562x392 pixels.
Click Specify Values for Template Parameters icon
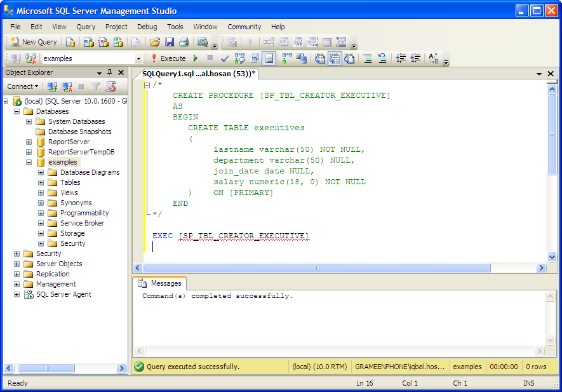(x=434, y=58)
